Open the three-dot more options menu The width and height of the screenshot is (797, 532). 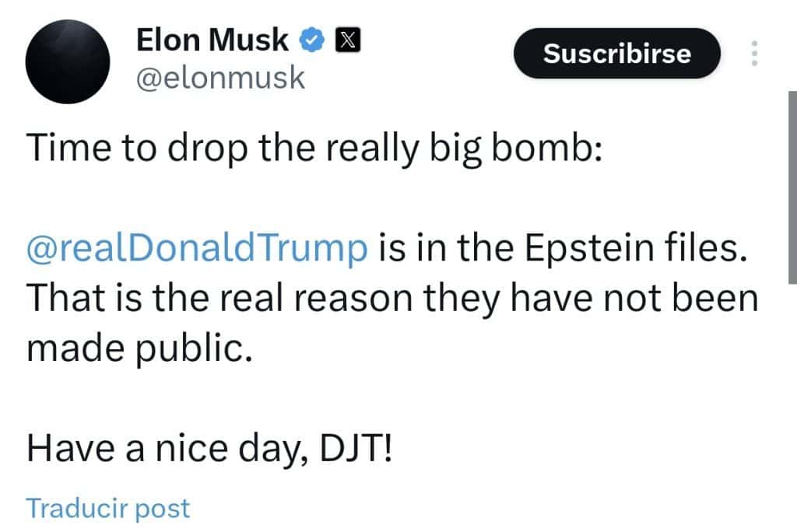(753, 53)
